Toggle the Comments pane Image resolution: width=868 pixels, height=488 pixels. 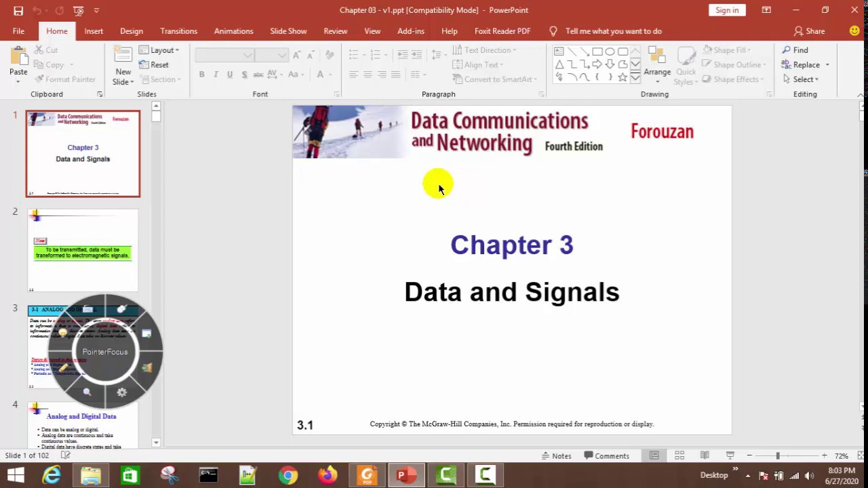[x=607, y=455]
